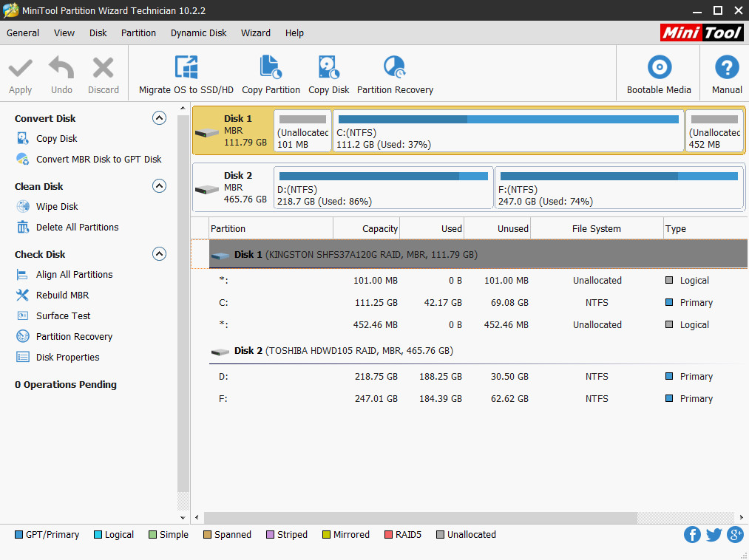Click the RAID5 legend color swatch
Image resolution: width=749 pixels, height=560 pixels.
[x=388, y=535]
